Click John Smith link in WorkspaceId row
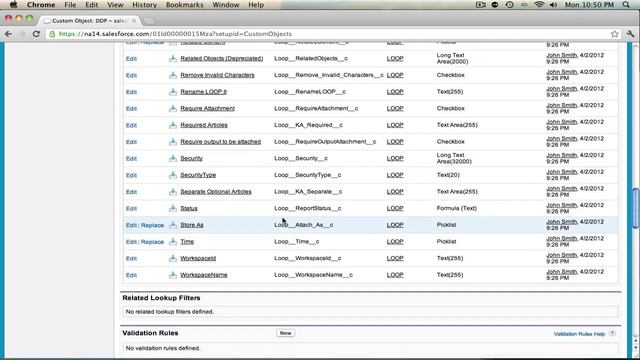The width and height of the screenshot is (640, 360). (x=562, y=255)
